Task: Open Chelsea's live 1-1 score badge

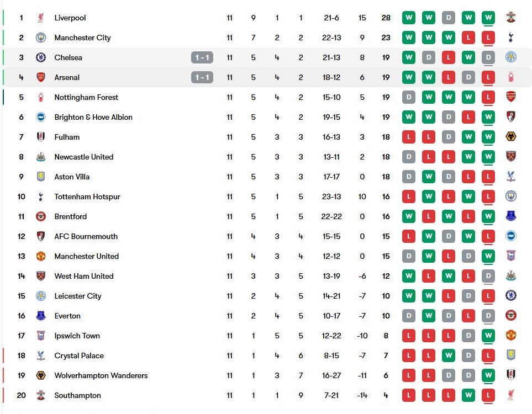Action: pos(202,57)
